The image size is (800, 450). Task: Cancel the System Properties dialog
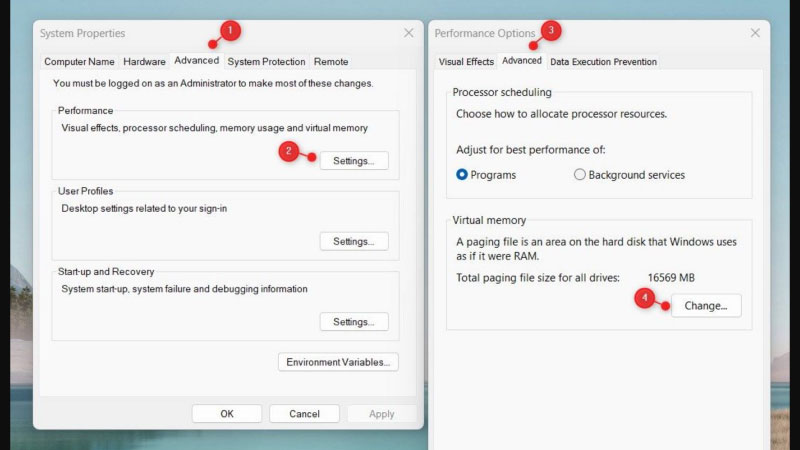[x=304, y=414]
